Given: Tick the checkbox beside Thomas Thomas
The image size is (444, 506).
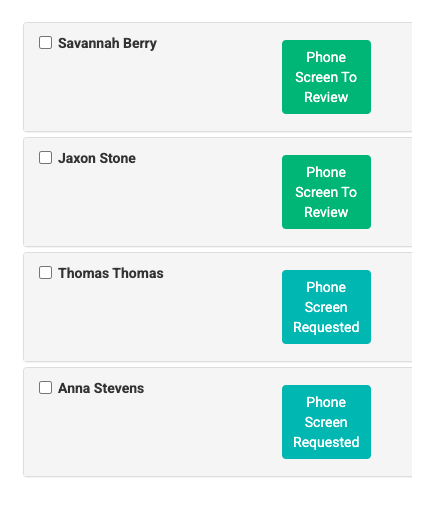Looking at the screenshot, I should (45, 273).
